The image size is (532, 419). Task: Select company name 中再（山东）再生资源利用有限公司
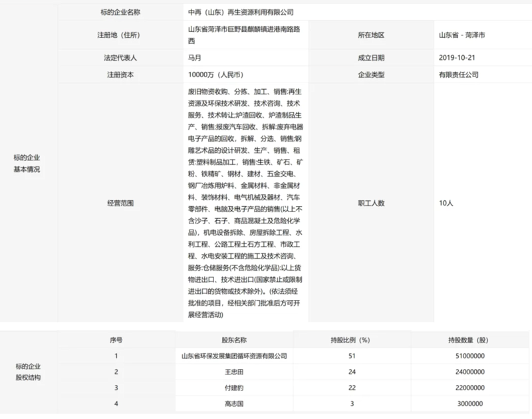241,12
